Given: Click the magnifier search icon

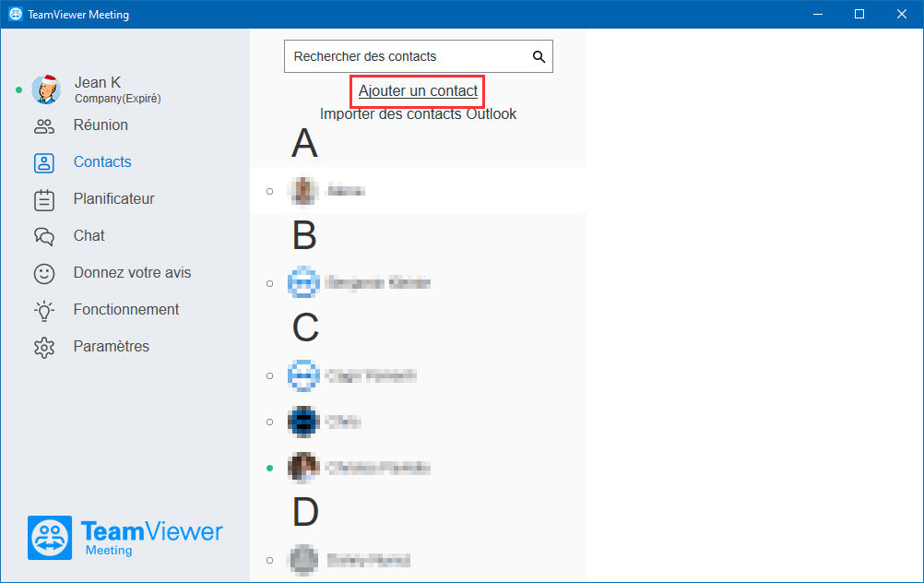Looking at the screenshot, I should pyautogui.click(x=539, y=56).
